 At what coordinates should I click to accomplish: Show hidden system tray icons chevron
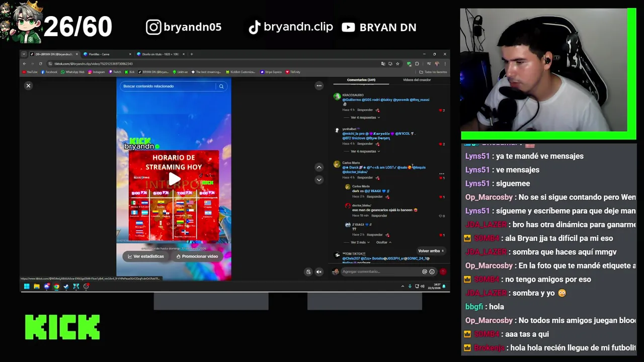(403, 287)
